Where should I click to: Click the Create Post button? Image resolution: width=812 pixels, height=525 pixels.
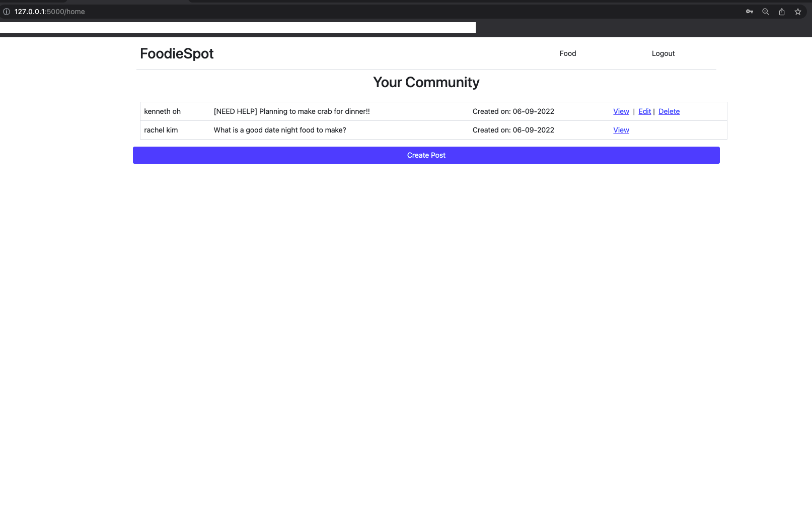(426, 155)
